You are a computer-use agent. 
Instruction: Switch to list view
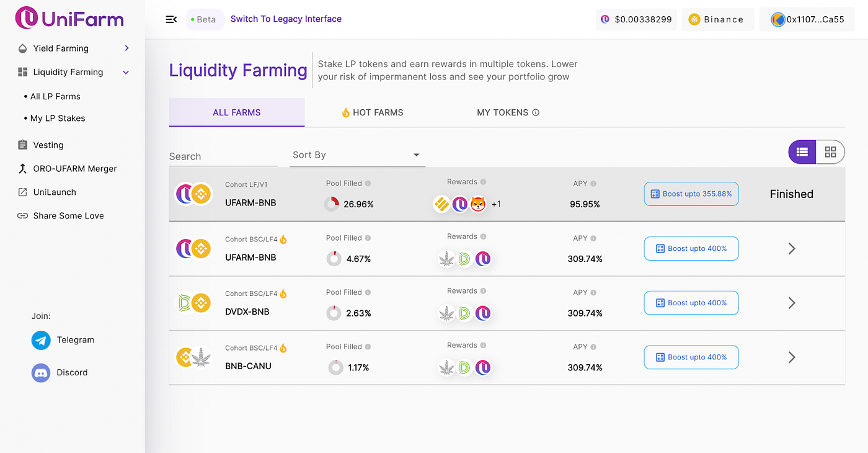tap(802, 152)
